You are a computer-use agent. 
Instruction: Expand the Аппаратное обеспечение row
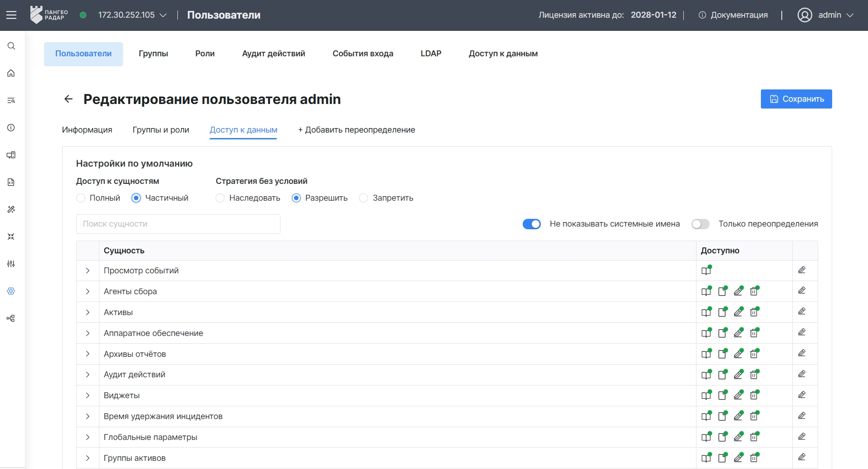point(88,333)
